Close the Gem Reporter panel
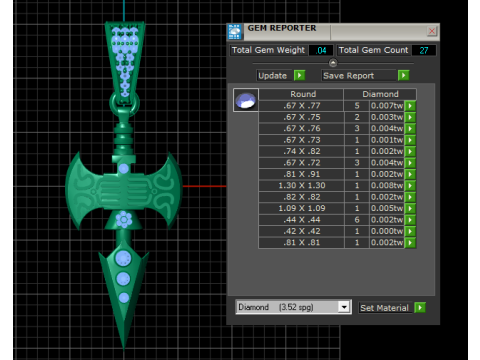Image resolution: width=480 pixels, height=360 pixels. pyautogui.click(x=432, y=31)
